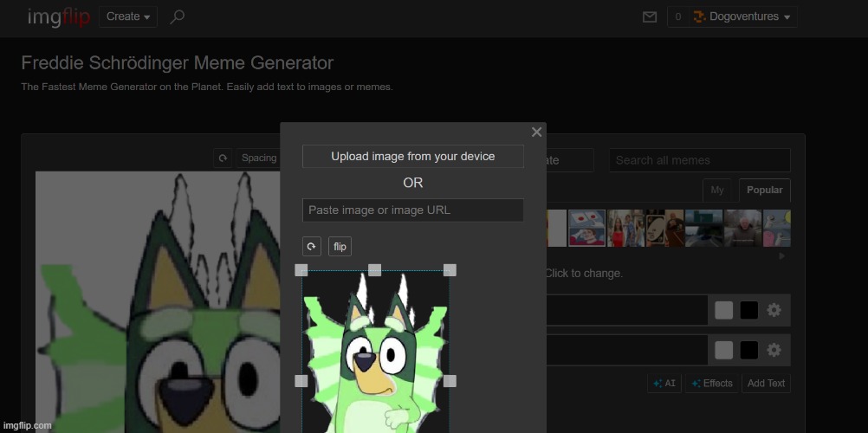Switch to the My templates tab
868x433 pixels.
pos(717,190)
